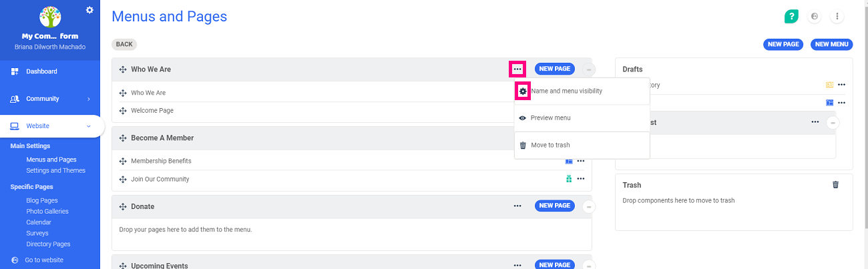The image size is (868, 269).
Task: Open Settings and Themes
Action: point(56,170)
